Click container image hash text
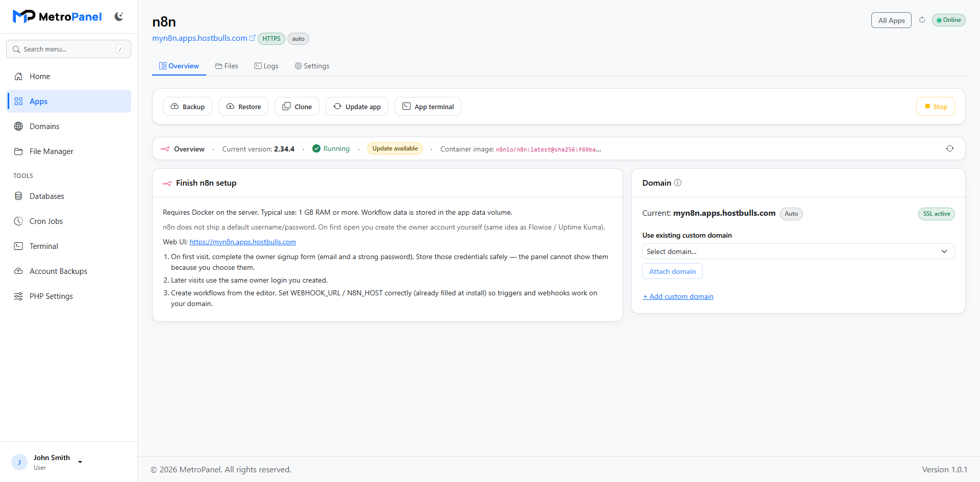980x482 pixels. (x=548, y=149)
